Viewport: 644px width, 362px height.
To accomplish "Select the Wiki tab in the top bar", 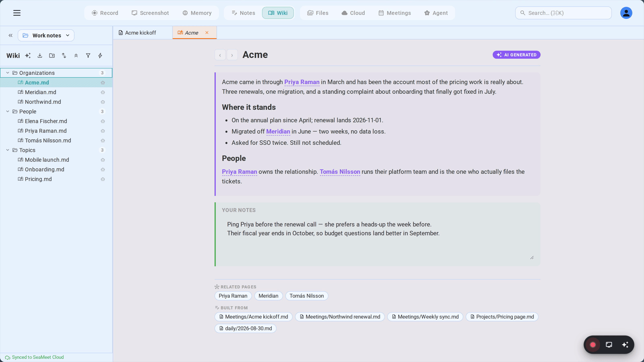I will click(x=278, y=13).
